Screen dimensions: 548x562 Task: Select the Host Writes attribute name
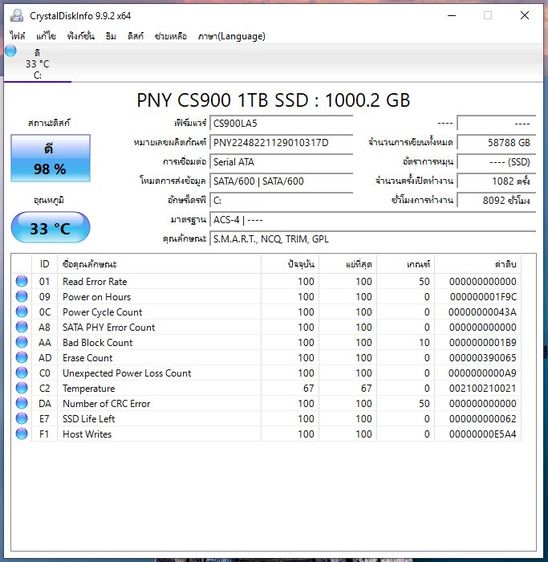87,434
